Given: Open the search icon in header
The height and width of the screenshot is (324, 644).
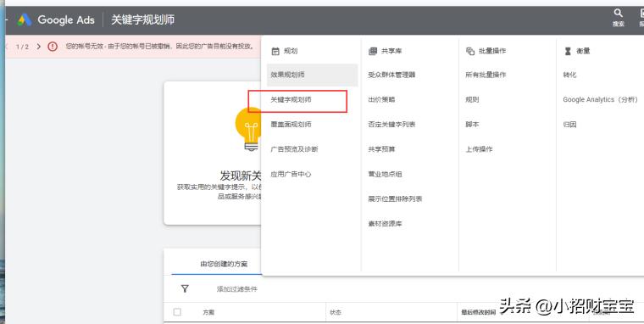Looking at the screenshot, I should coord(618,14).
